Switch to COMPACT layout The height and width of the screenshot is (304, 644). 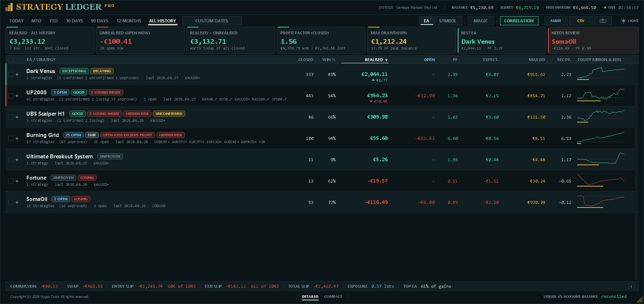point(333,297)
